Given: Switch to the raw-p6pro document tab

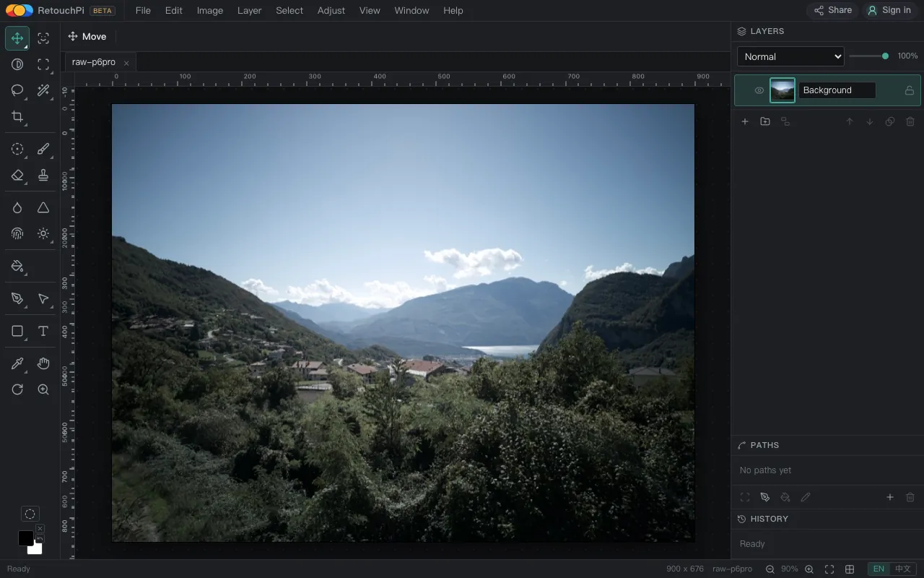Looking at the screenshot, I should [x=94, y=62].
